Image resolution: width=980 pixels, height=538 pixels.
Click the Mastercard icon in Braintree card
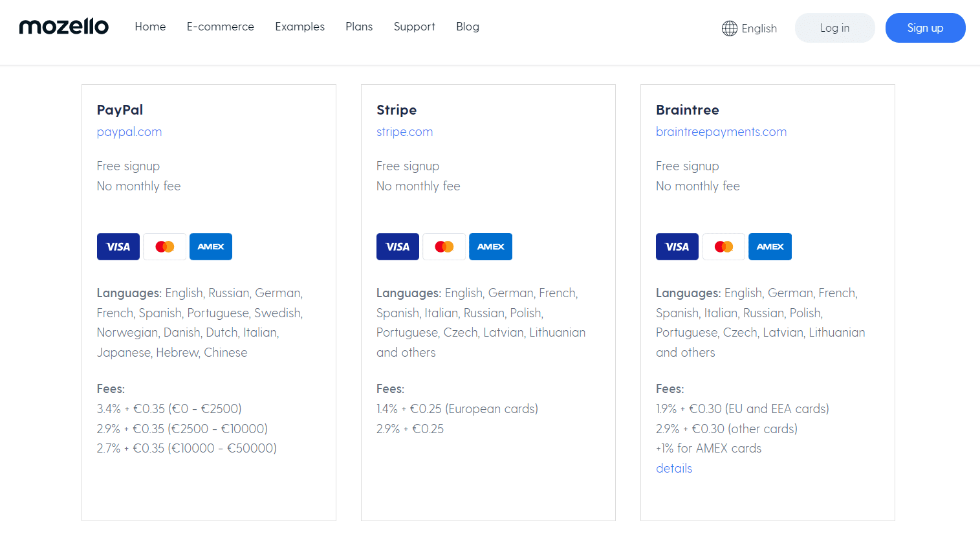(x=724, y=247)
